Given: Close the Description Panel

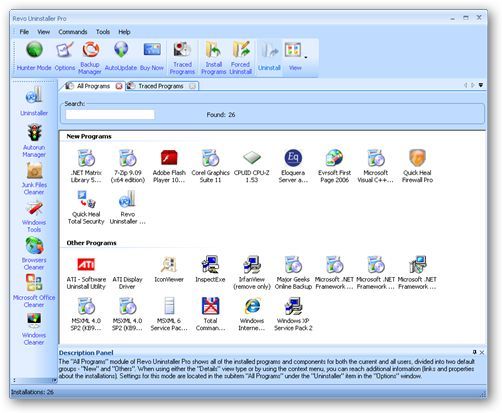Looking at the screenshot, I should [x=482, y=352].
